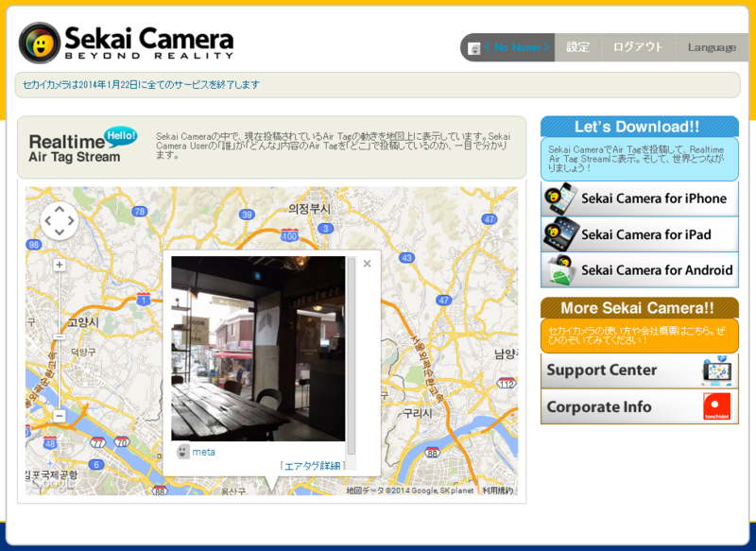Click route 39 marker on map
The width and height of the screenshot is (756, 551).
(x=247, y=215)
